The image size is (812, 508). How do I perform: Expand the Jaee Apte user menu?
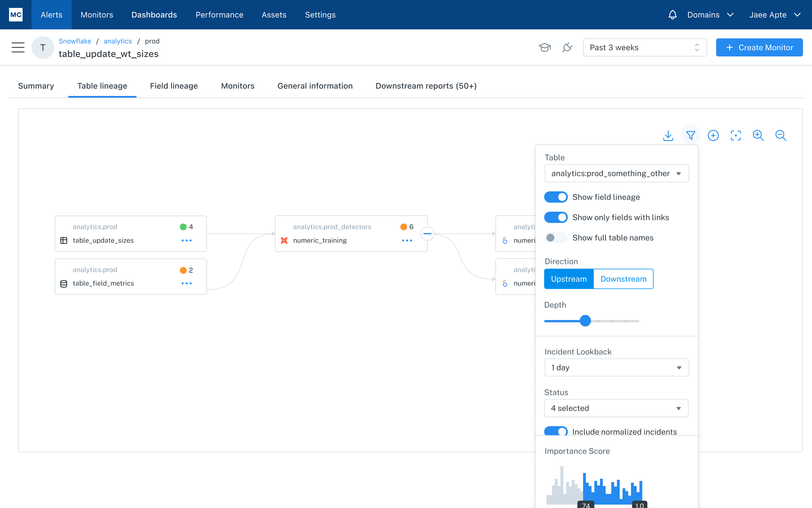click(775, 15)
